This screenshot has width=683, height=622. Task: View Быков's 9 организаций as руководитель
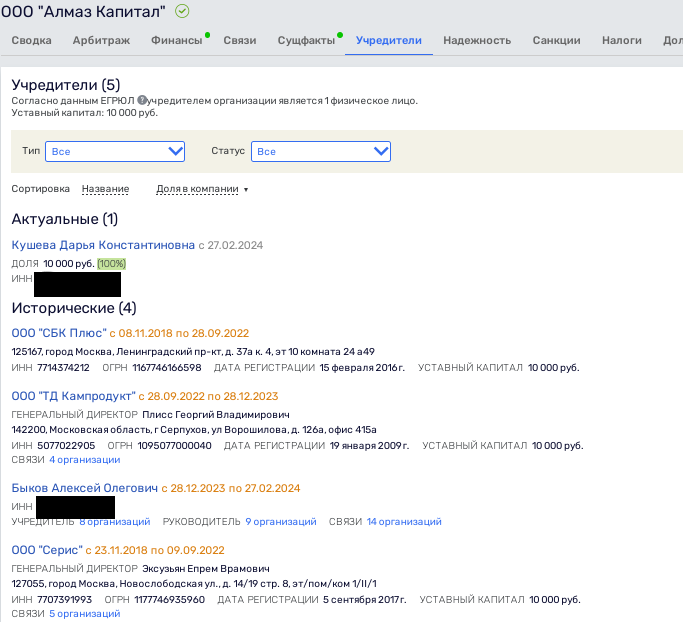(281, 521)
